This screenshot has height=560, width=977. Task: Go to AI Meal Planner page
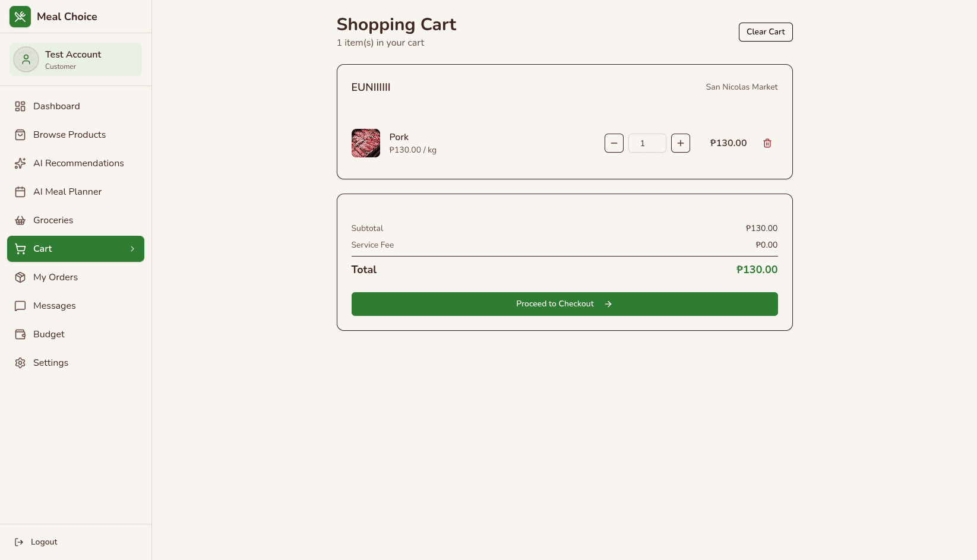click(67, 192)
